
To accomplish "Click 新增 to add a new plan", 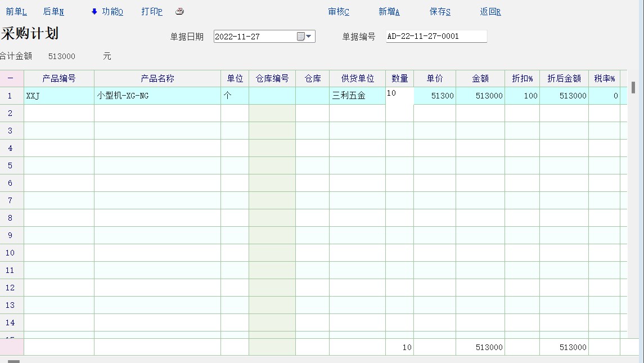I will tap(389, 12).
